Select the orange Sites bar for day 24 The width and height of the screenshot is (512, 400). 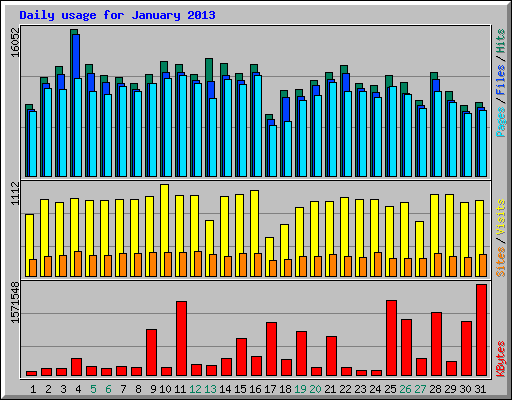tap(378, 264)
